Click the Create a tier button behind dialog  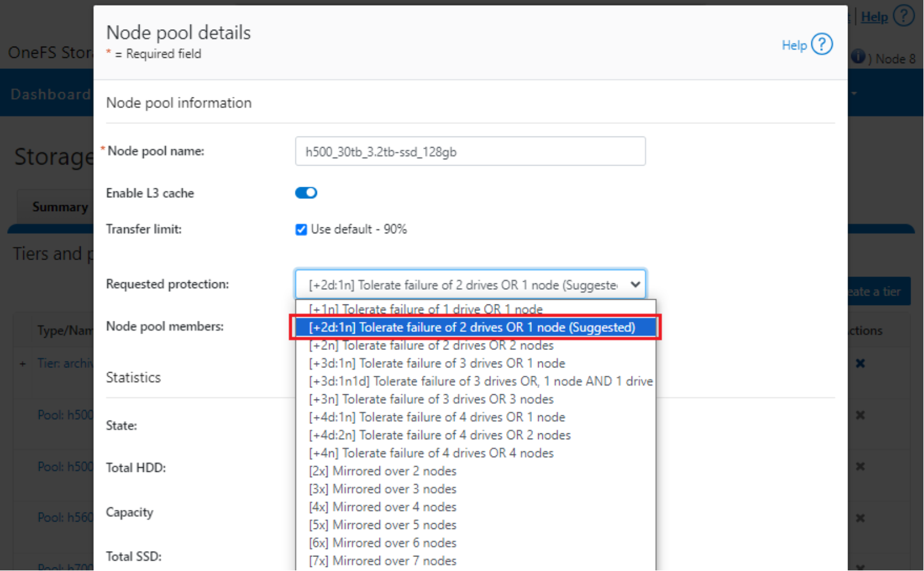[x=879, y=292]
